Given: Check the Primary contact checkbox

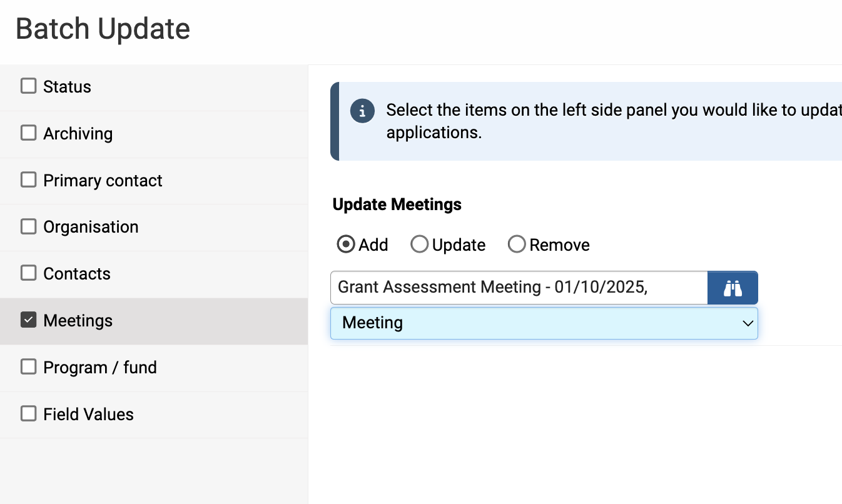Looking at the screenshot, I should coord(29,179).
